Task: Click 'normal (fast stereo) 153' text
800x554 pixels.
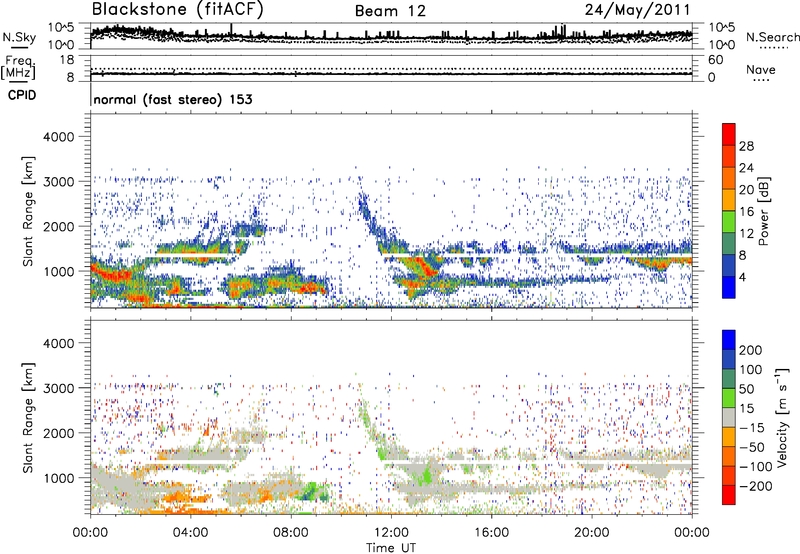Action: [173, 99]
